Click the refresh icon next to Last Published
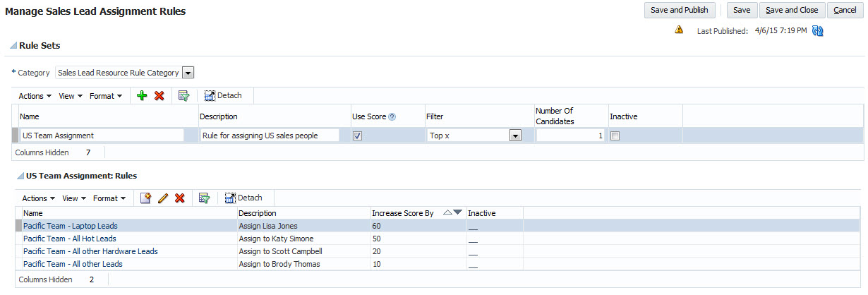 818,31
